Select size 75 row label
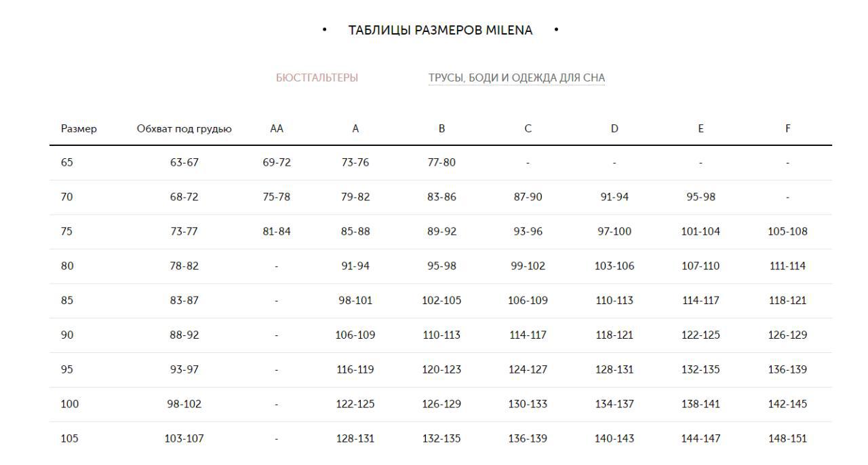Screen dimensions: 868x465 [67, 231]
